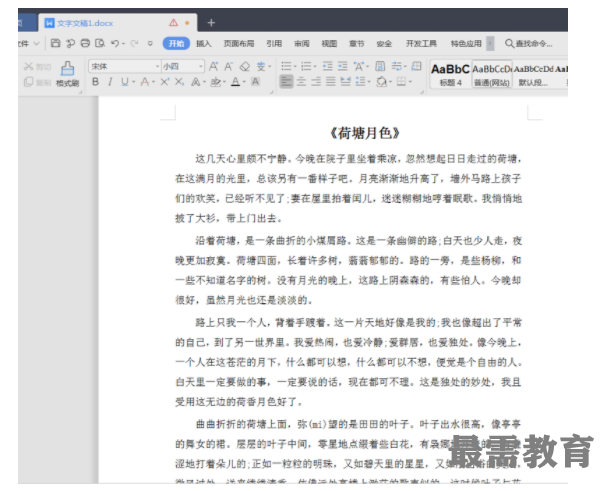Clear formatting with the eraser icon

(245, 67)
